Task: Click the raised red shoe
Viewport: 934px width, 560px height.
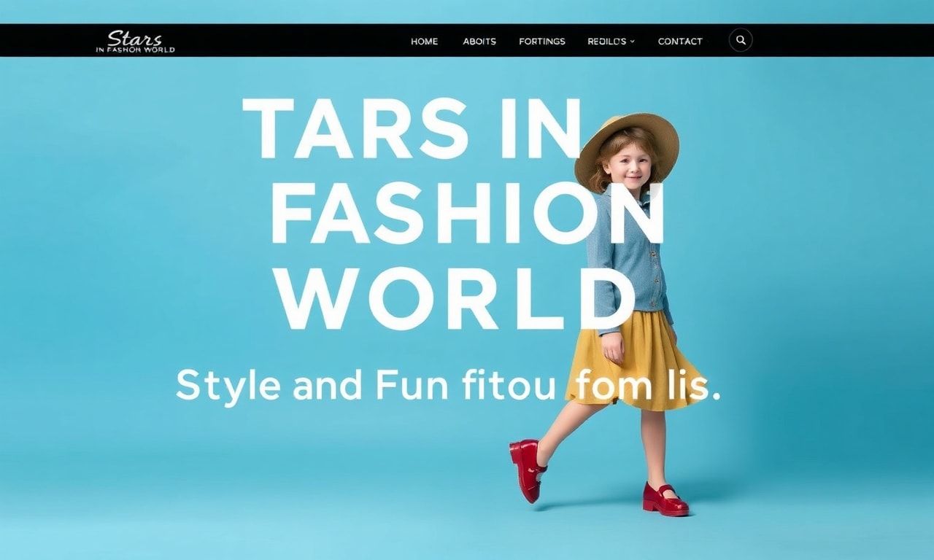Action: [527, 467]
